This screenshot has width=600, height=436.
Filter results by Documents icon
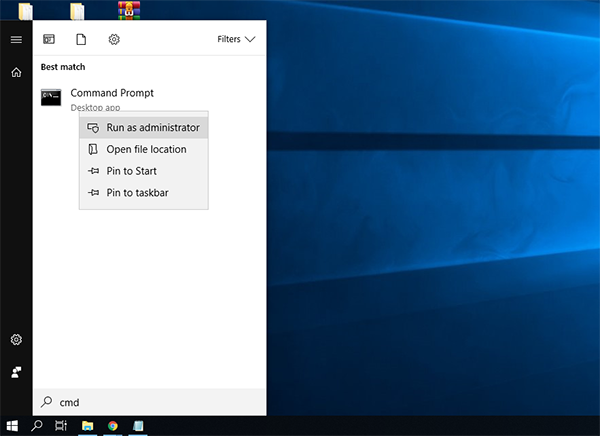[81, 39]
